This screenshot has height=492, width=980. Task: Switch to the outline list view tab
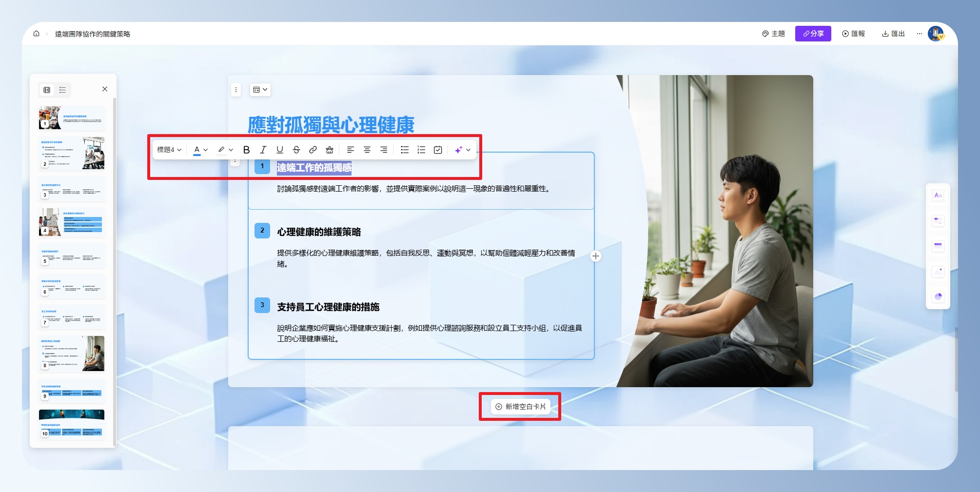tap(63, 90)
